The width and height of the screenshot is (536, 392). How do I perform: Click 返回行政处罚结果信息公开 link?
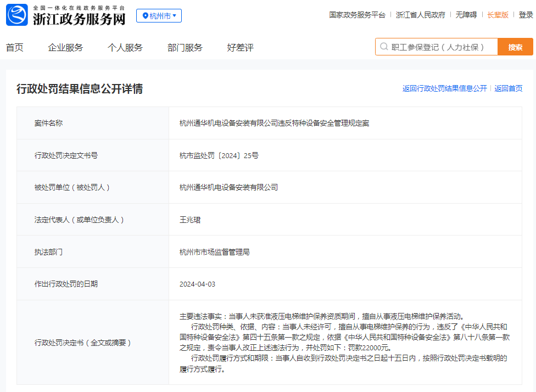[x=444, y=88]
